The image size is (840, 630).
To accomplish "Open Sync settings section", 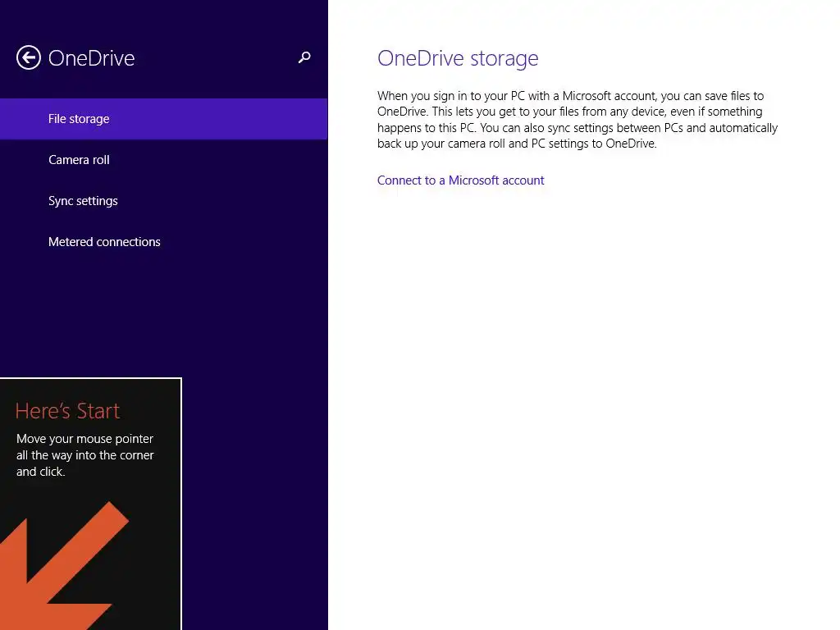I will click(x=163, y=201).
